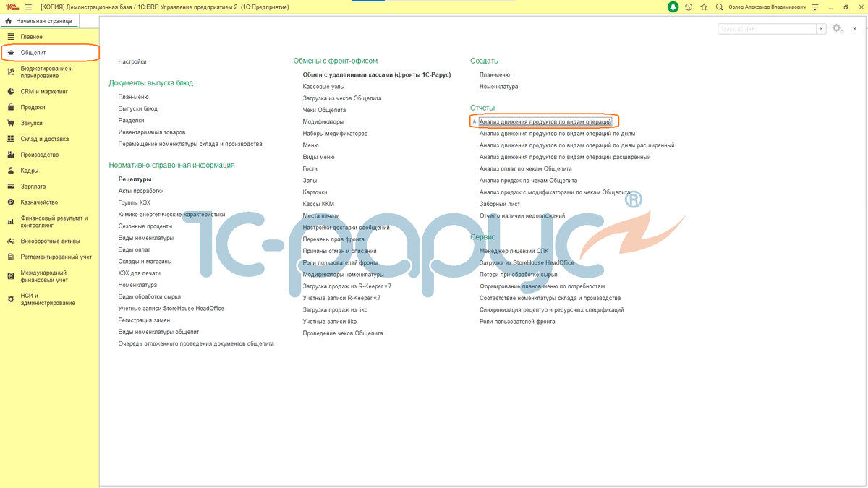Viewport: 868px width, 488px height.
Task: Open Химико-энергетические характеристики link
Action: click(x=172, y=214)
